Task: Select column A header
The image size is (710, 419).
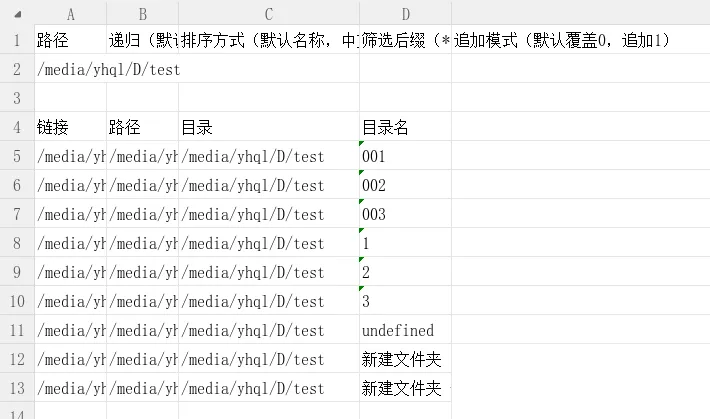Action: tap(71, 14)
